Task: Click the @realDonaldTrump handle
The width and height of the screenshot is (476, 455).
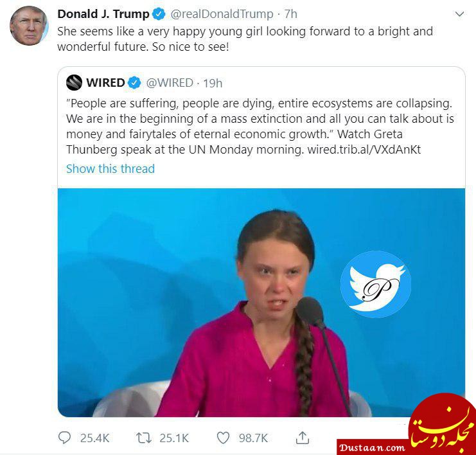Action: tap(222, 14)
